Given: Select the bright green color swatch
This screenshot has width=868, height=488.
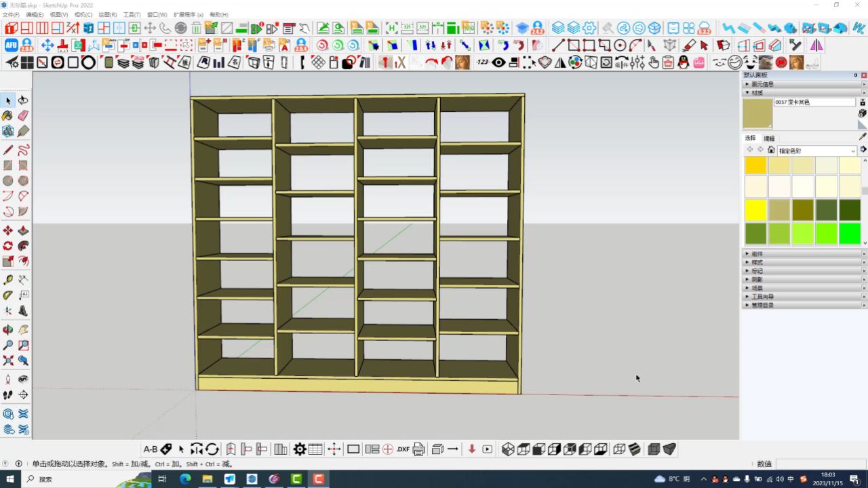Looking at the screenshot, I should [850, 234].
